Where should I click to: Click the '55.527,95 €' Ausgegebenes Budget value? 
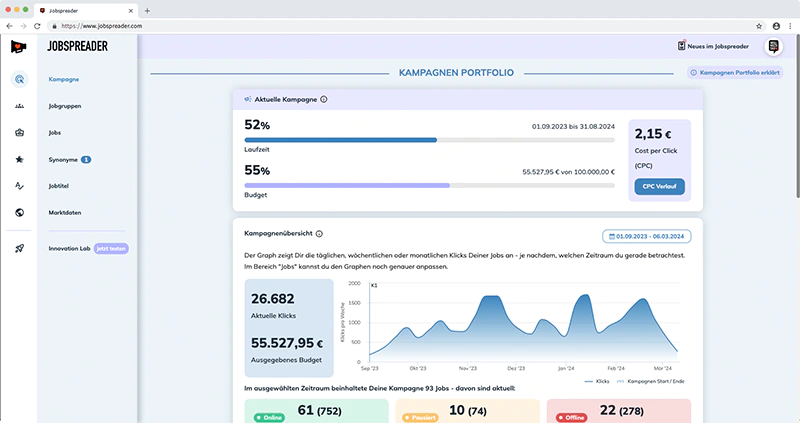point(287,343)
